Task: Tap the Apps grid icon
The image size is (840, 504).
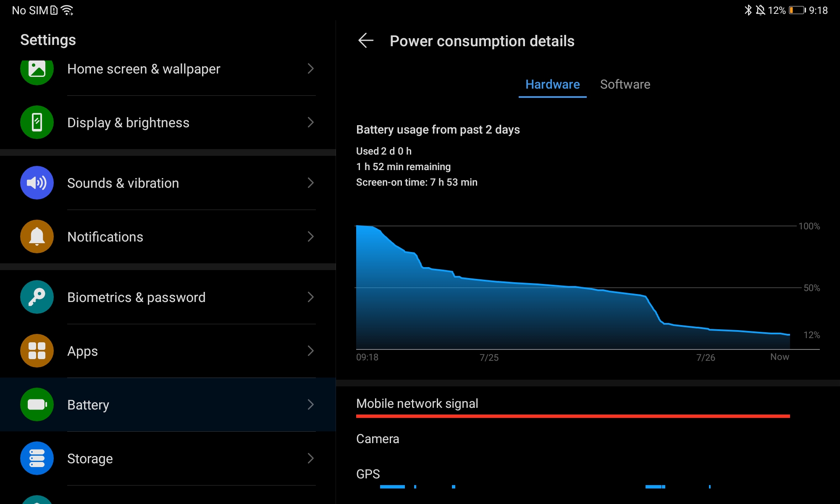Action: pyautogui.click(x=37, y=351)
